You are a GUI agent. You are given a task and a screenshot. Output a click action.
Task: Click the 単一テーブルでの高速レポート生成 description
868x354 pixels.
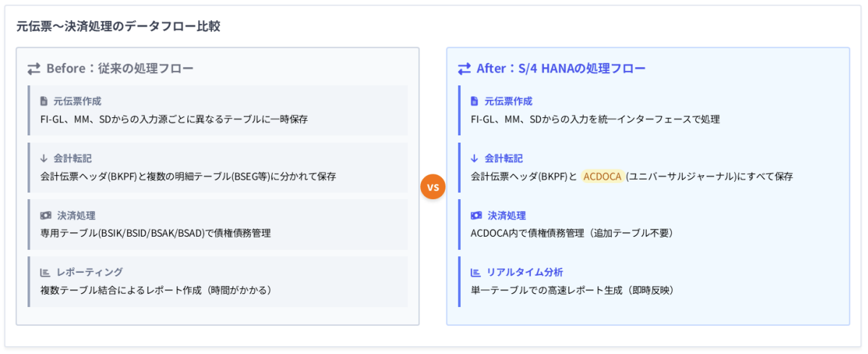(x=571, y=290)
